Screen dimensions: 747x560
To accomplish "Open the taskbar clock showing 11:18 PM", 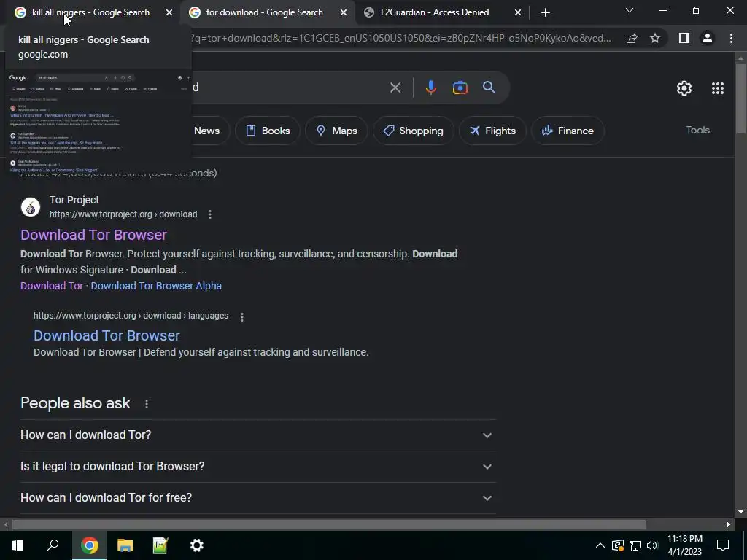I will pyautogui.click(x=684, y=545).
